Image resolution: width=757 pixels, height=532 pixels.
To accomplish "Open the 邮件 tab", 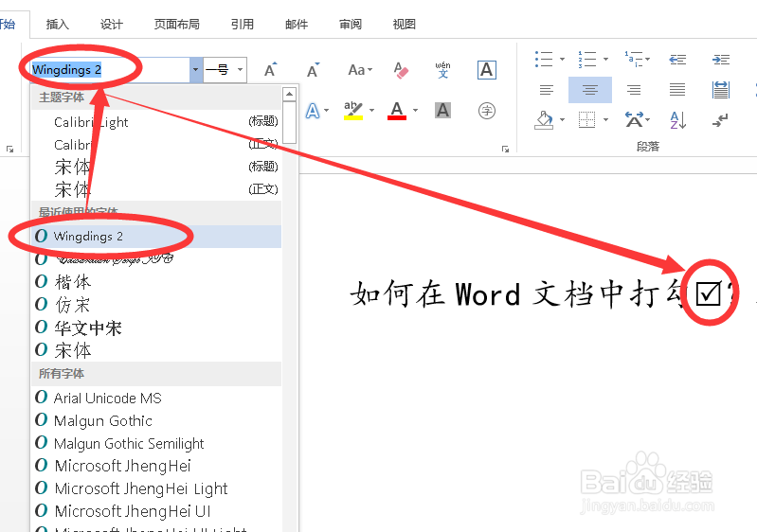I will [x=297, y=24].
